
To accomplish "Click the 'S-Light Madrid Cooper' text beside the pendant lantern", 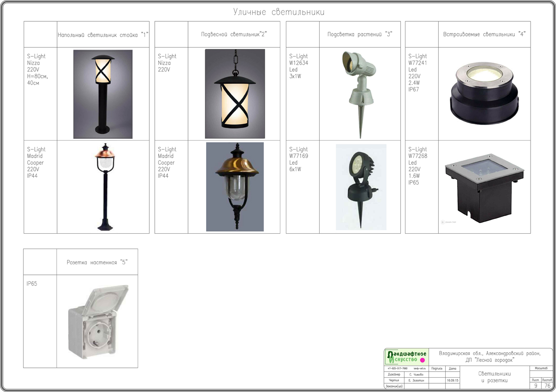I will (167, 156).
